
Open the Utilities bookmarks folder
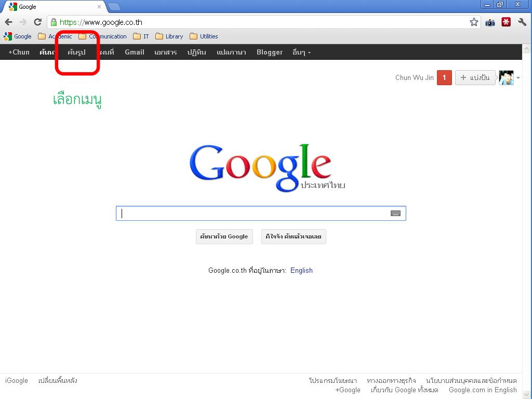[x=204, y=36]
